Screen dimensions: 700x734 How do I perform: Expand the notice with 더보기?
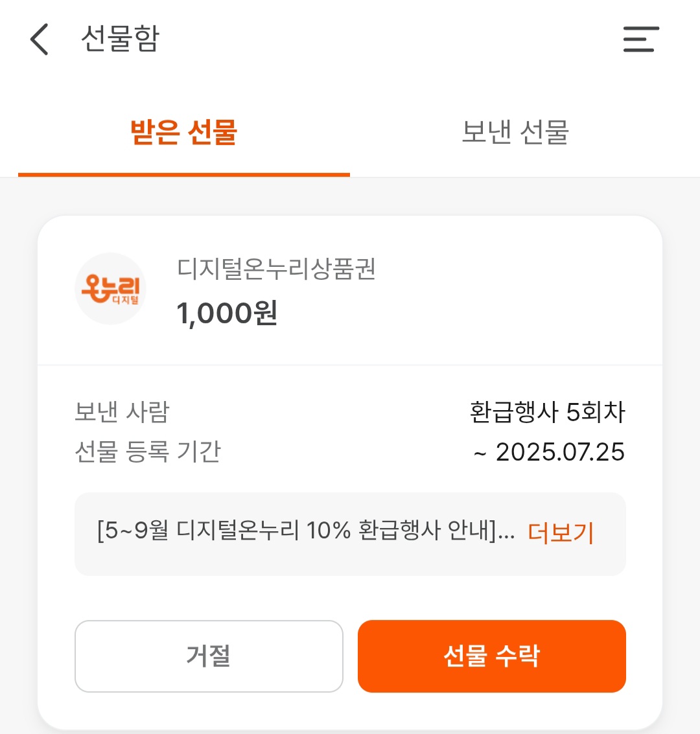[561, 533]
